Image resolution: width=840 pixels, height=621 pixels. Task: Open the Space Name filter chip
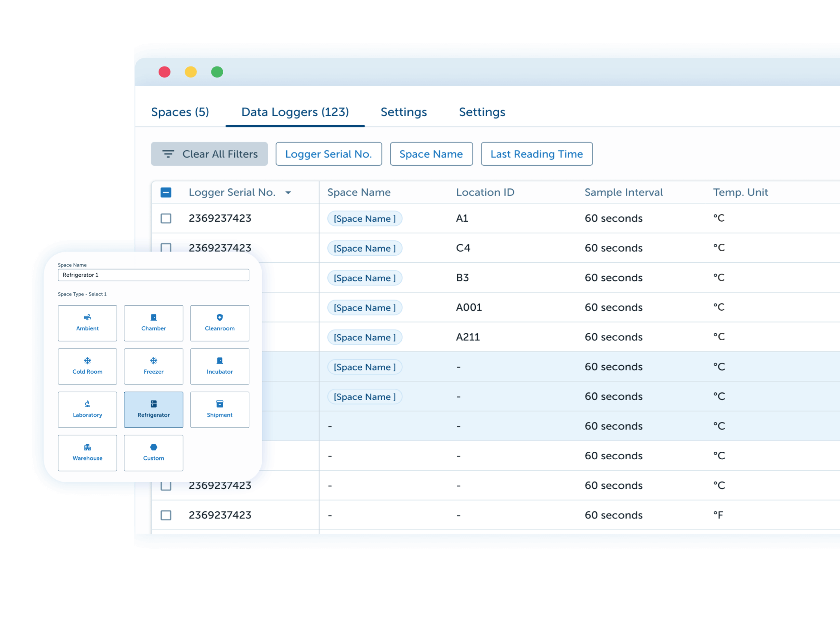[x=431, y=154]
